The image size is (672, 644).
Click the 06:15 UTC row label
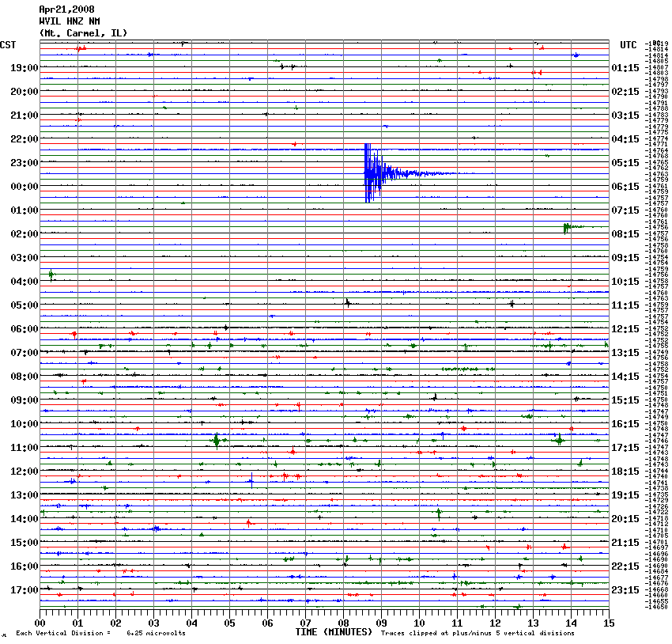pyautogui.click(x=625, y=187)
